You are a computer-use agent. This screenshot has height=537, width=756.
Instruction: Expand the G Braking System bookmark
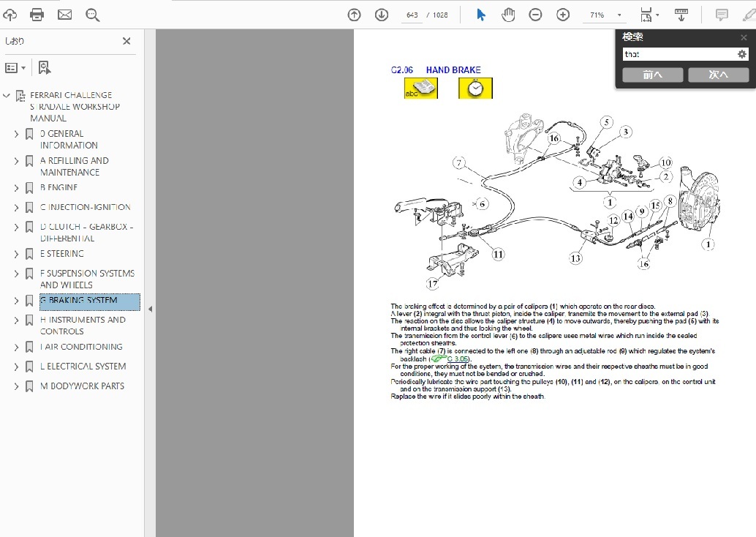point(16,301)
